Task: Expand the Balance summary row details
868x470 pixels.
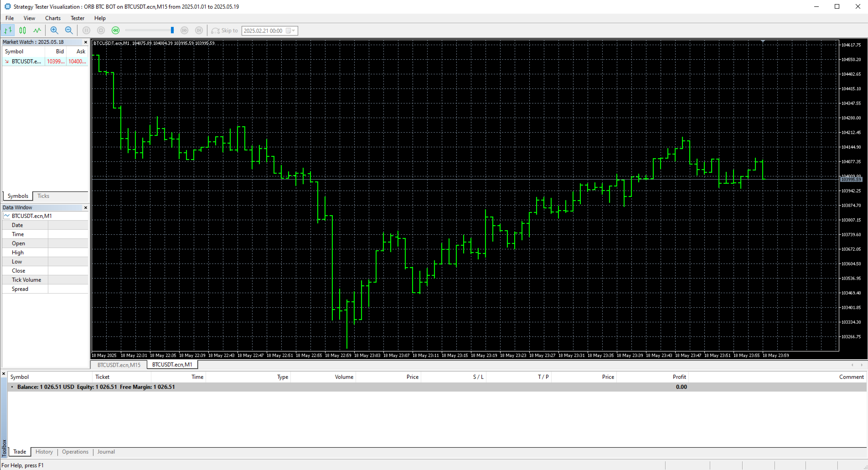Action: (12, 387)
